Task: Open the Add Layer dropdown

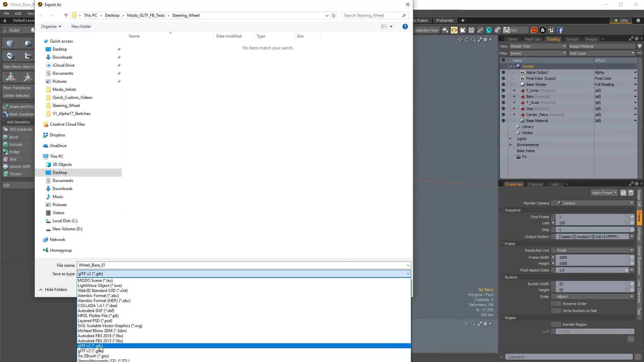Action: [602, 53]
